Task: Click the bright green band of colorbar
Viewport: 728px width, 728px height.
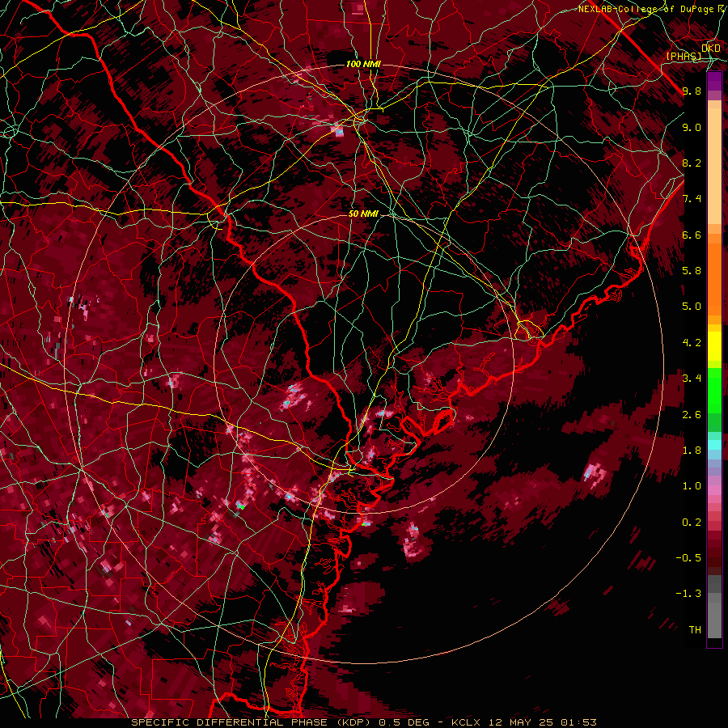Action: pyautogui.click(x=714, y=390)
